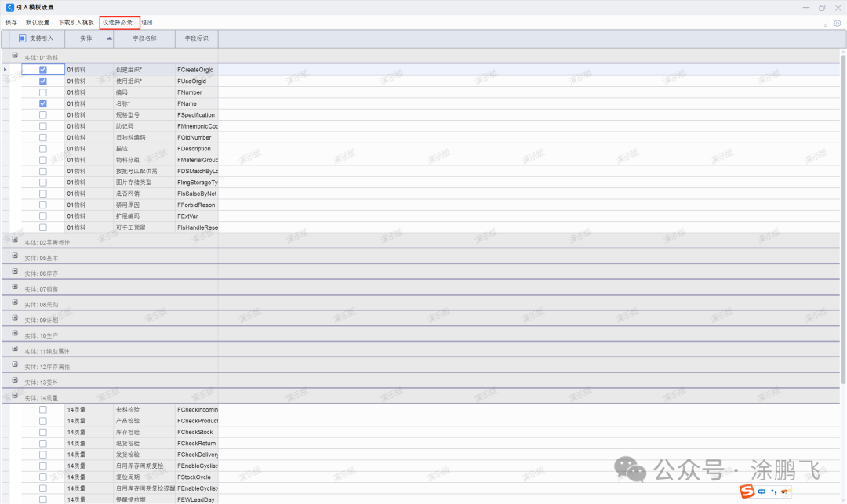Click the app icon in title bar
Image resolution: width=847 pixels, height=504 pixels.
(x=9, y=7)
